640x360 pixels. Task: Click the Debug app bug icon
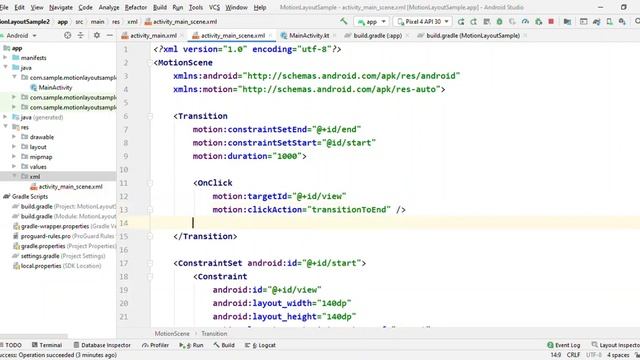499,22
